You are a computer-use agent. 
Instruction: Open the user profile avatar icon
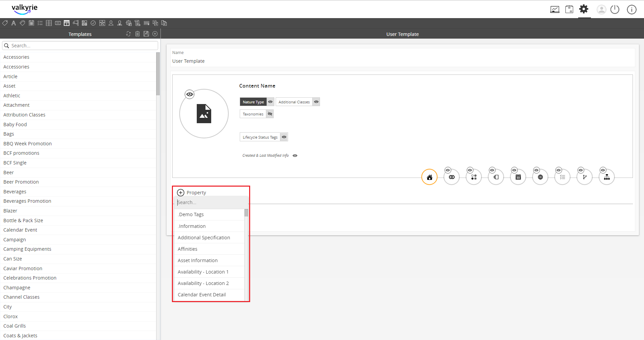601,9
